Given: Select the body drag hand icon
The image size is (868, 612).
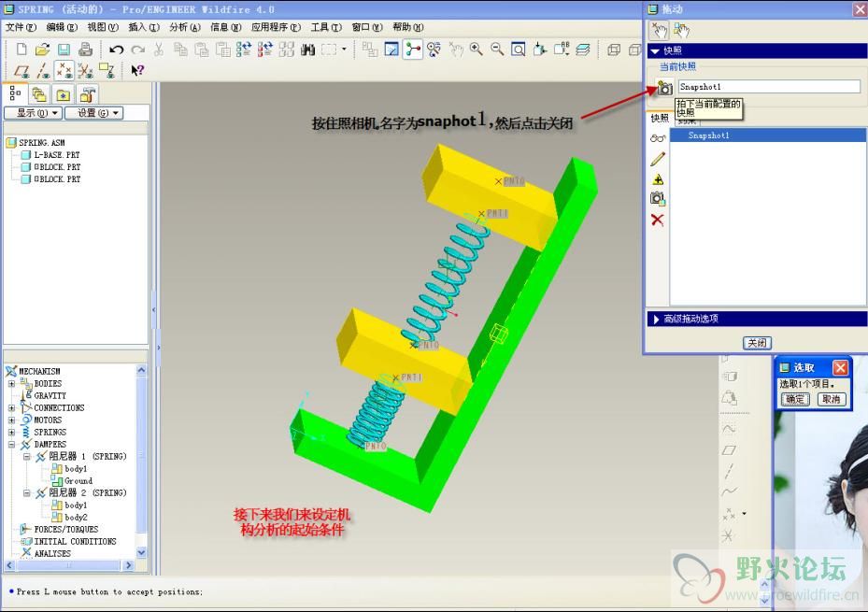Looking at the screenshot, I should 681,30.
